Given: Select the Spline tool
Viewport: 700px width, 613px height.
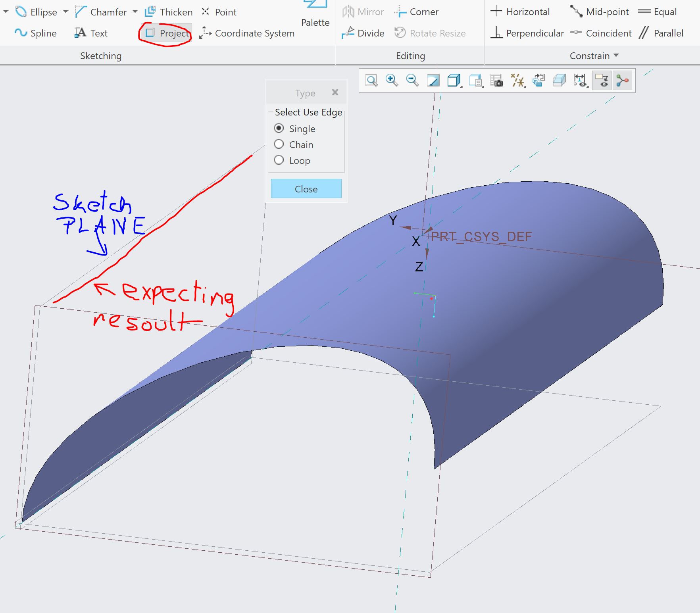Looking at the screenshot, I should click(x=37, y=33).
